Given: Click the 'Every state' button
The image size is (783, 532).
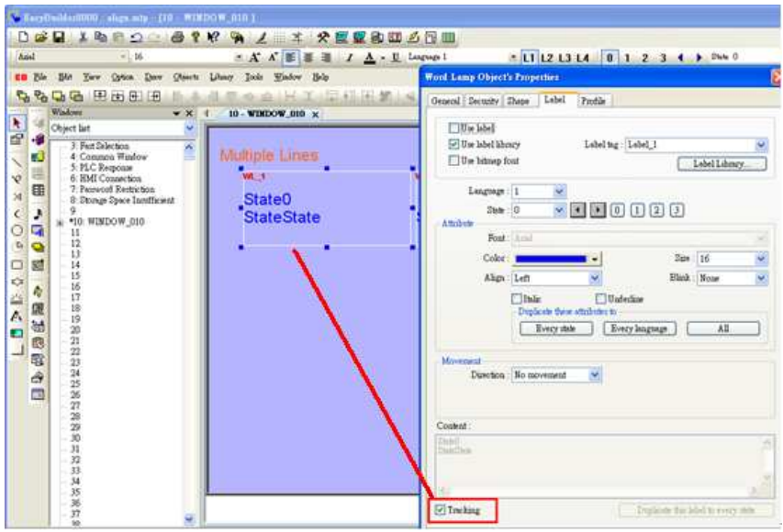Looking at the screenshot, I should click(x=555, y=328).
